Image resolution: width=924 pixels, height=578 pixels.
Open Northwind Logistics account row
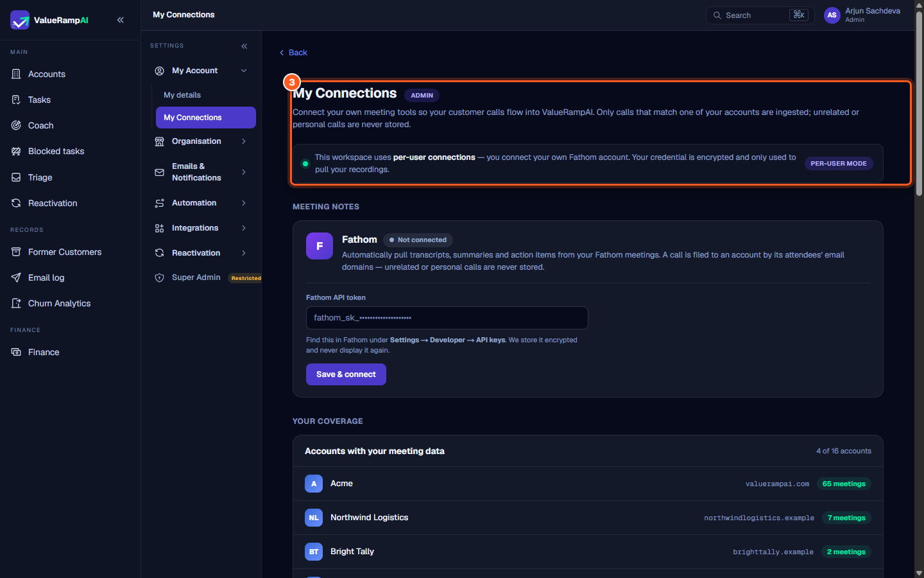588,518
